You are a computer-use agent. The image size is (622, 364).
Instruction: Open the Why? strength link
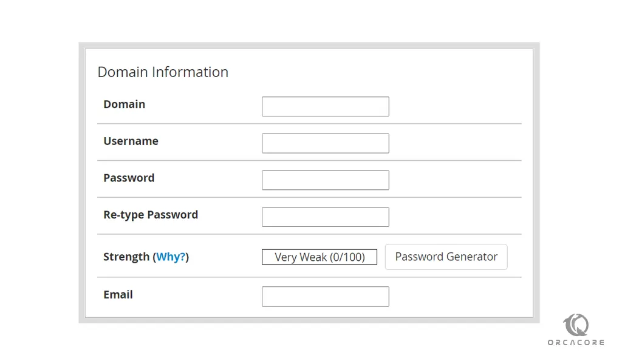[171, 257]
